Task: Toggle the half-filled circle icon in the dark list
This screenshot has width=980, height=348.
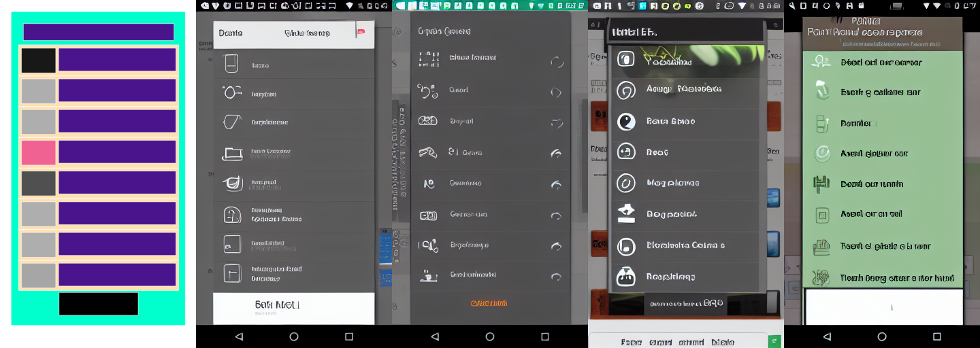Action: click(625, 122)
